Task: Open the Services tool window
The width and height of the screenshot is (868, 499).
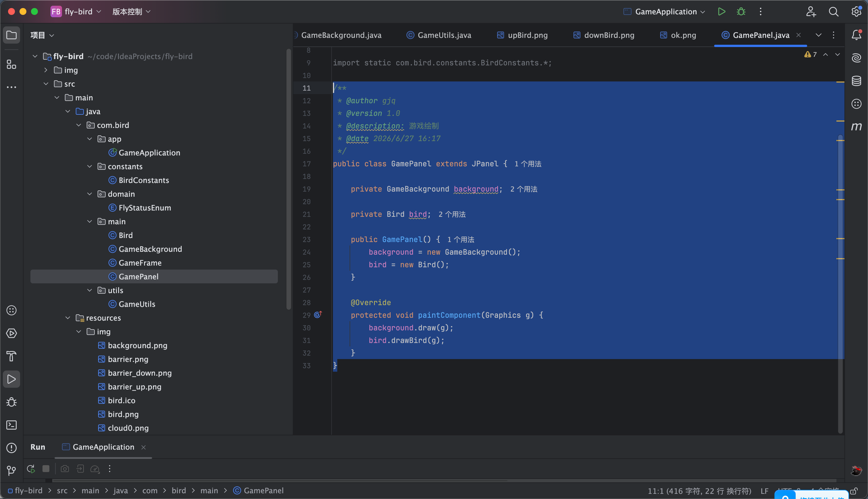Action: coord(11,333)
